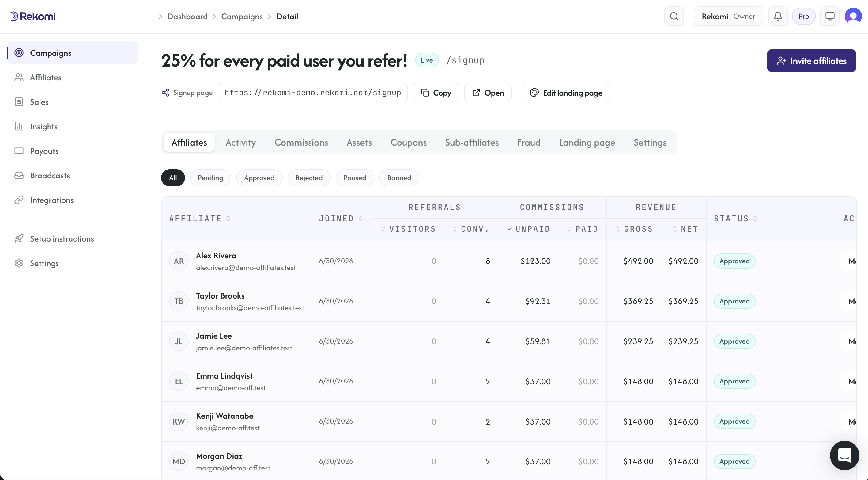Open Payouts in the sidebar
The width and height of the screenshot is (868, 480).
[73, 151]
